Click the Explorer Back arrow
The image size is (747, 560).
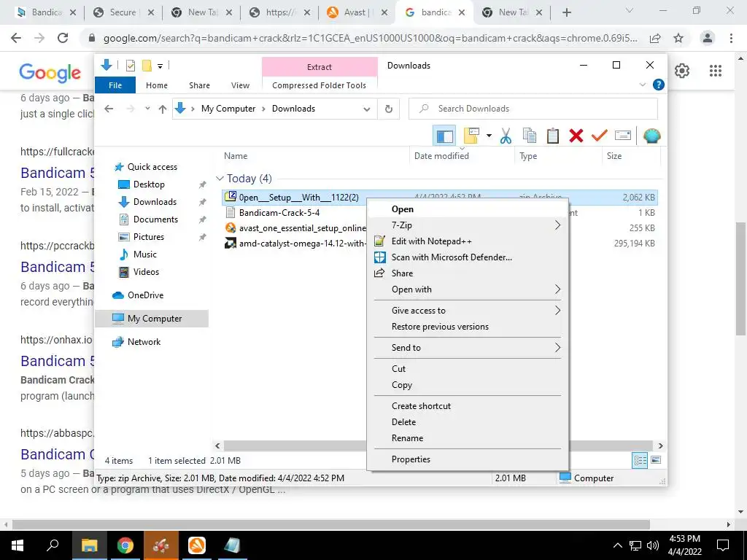pos(109,109)
